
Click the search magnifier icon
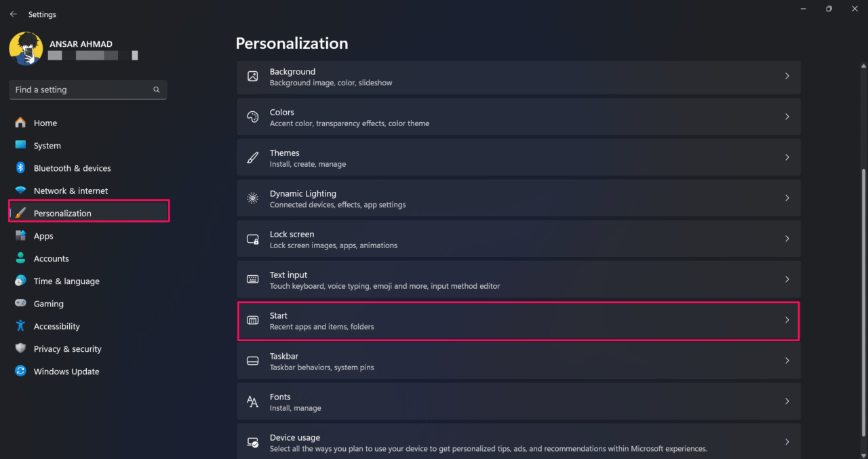coord(157,89)
